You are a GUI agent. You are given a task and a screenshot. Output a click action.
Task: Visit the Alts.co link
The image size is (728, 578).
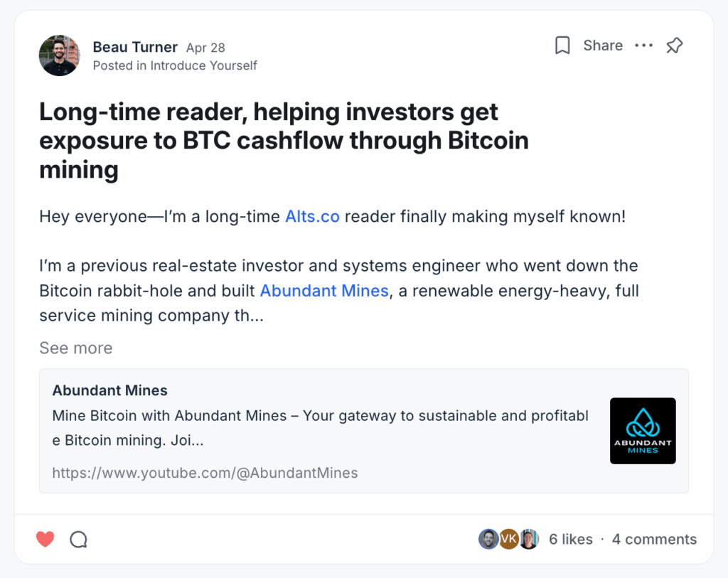[x=312, y=216]
